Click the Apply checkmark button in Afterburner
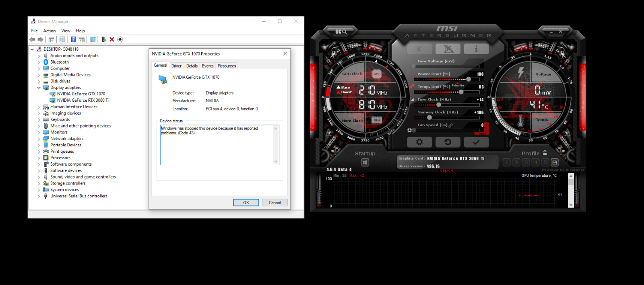 476,142
